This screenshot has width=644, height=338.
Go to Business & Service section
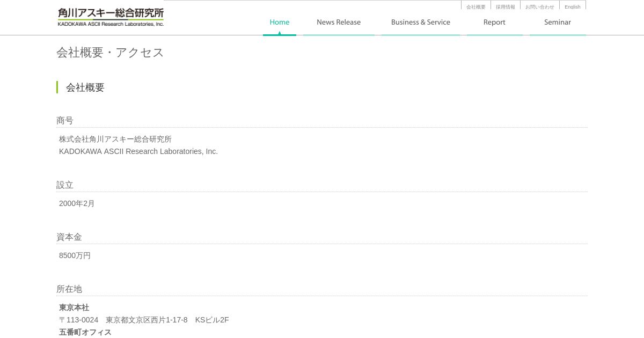tap(421, 23)
